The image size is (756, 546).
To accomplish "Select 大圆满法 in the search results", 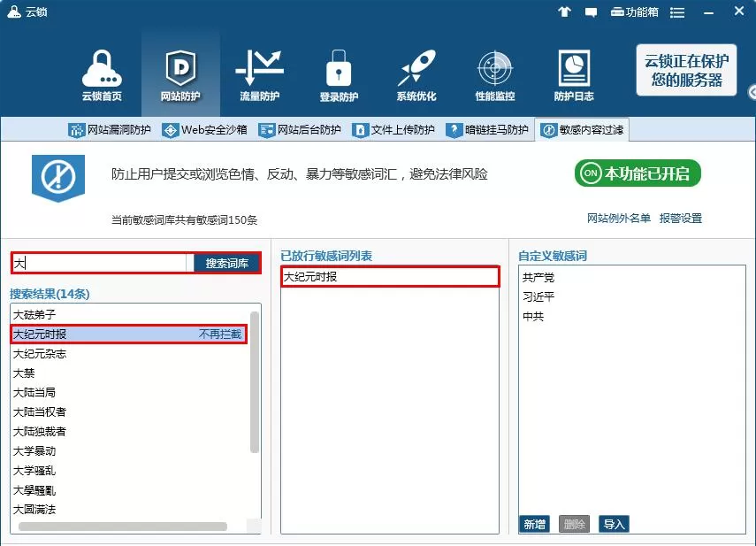I will click(130, 510).
